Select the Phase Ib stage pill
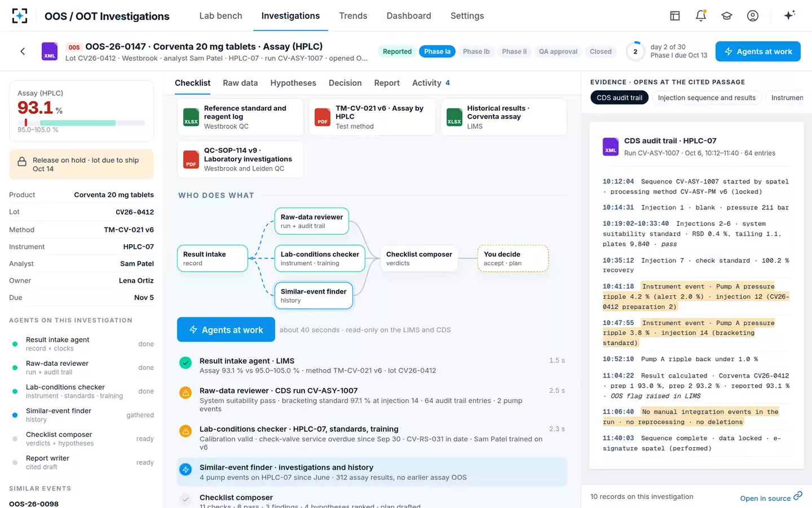Screen dimensions: 812x508 tap(476, 51)
